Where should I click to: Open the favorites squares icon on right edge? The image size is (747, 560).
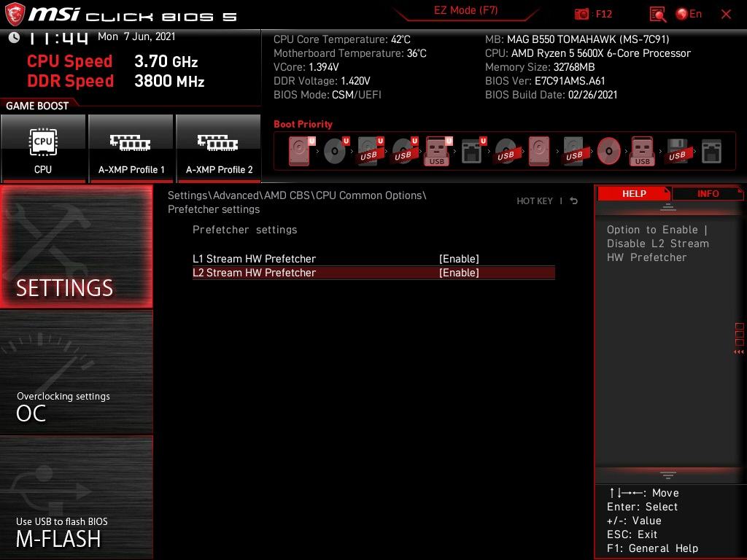740,334
